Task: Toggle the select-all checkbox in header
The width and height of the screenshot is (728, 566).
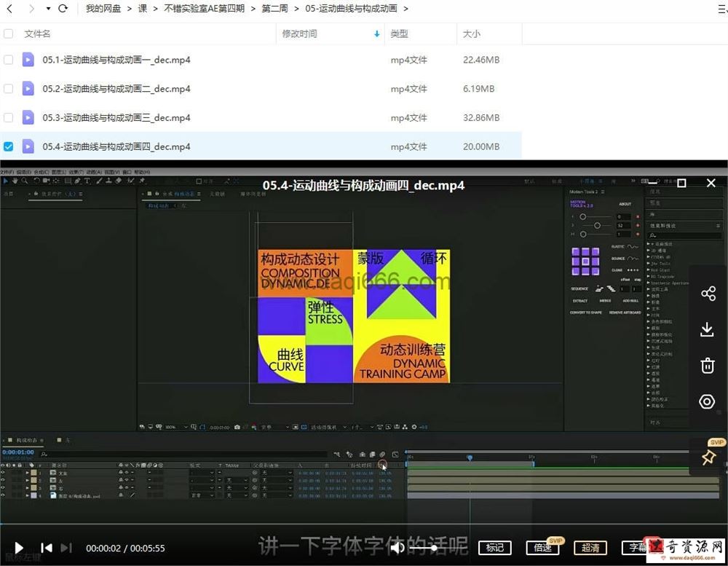Action: [x=9, y=34]
